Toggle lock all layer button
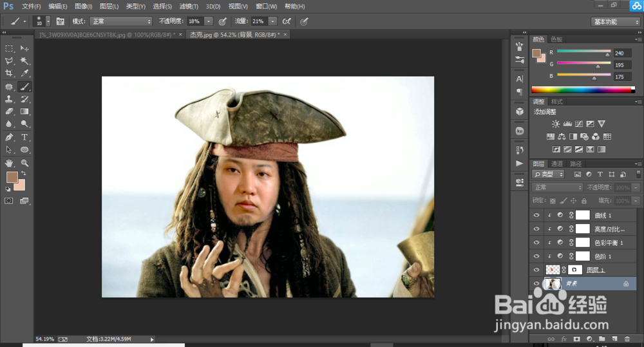Screen dimensions: 644x347 click(x=584, y=201)
